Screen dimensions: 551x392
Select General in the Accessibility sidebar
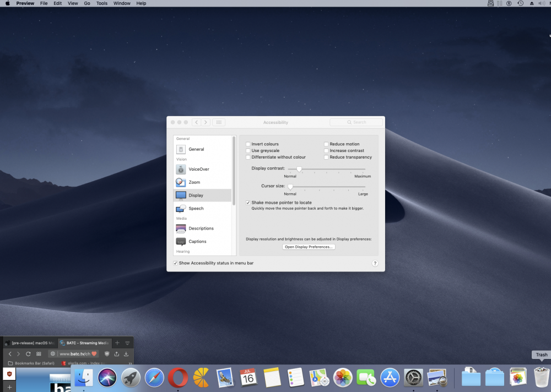203,149
